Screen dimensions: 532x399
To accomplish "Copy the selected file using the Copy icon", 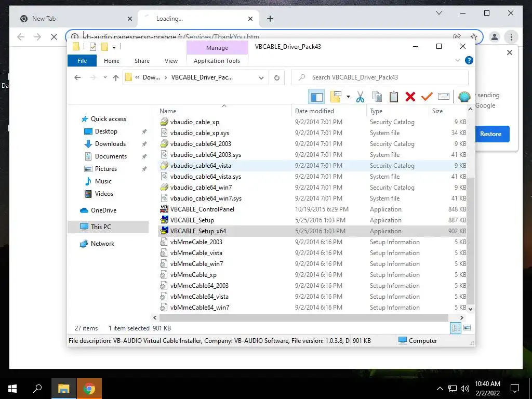I will tap(377, 97).
